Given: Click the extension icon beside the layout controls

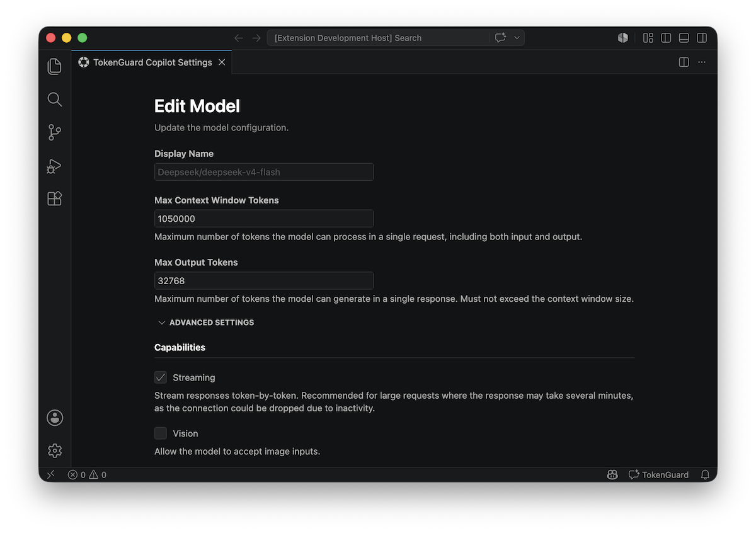Looking at the screenshot, I should (623, 38).
